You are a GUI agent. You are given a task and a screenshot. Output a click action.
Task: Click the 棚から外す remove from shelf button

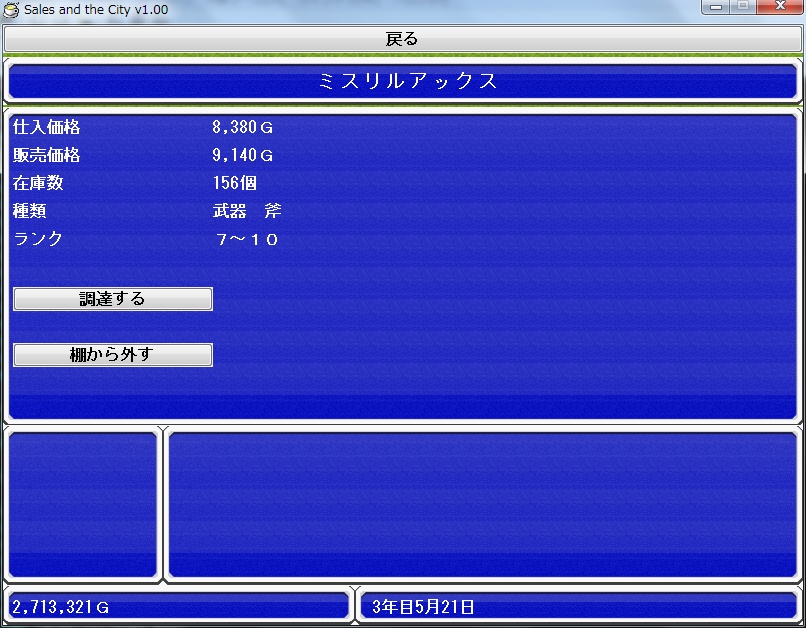click(x=113, y=355)
